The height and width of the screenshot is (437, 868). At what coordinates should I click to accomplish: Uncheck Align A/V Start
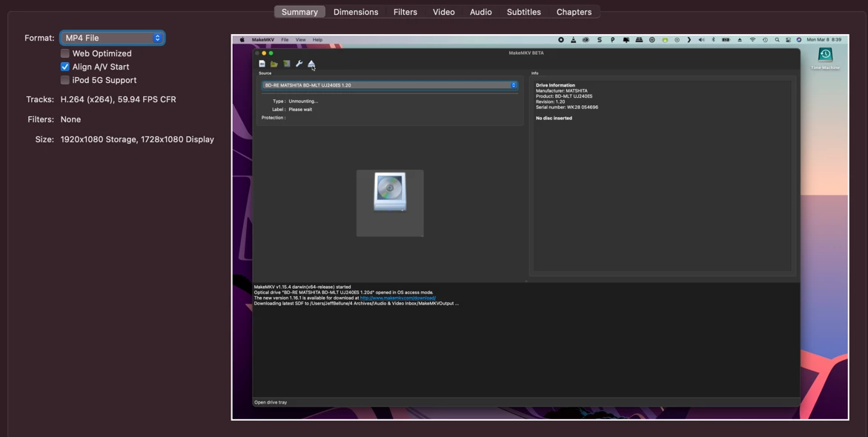point(64,67)
